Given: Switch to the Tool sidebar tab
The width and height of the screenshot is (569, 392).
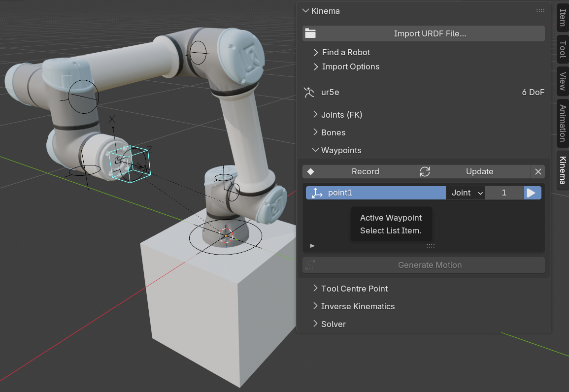Looking at the screenshot, I should [563, 49].
